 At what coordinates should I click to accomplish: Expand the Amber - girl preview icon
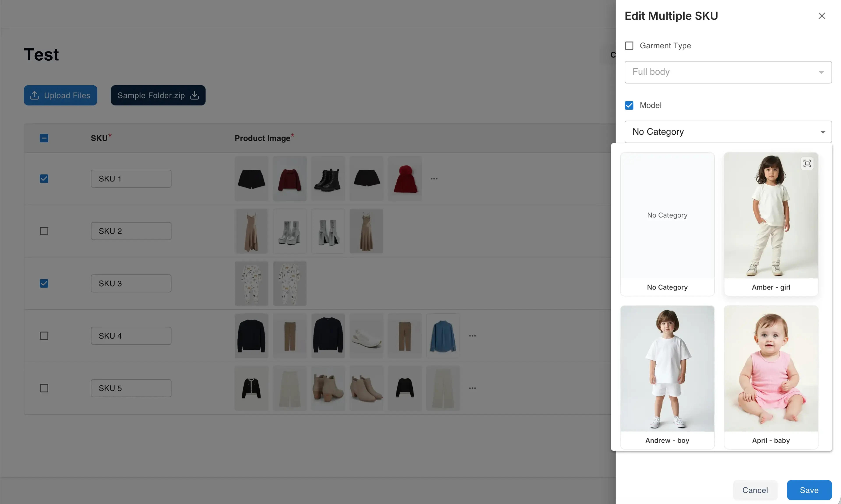[x=807, y=163]
